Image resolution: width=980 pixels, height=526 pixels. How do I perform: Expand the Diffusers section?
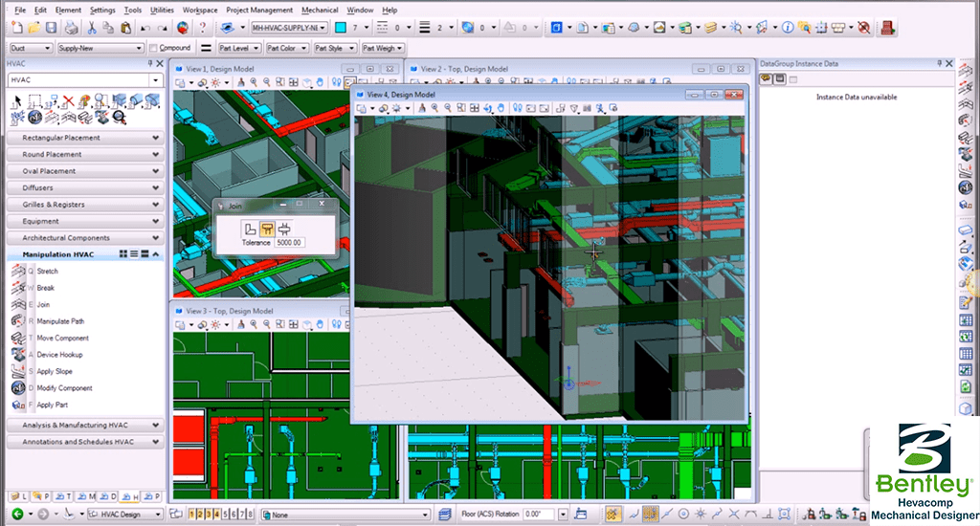pyautogui.click(x=85, y=187)
